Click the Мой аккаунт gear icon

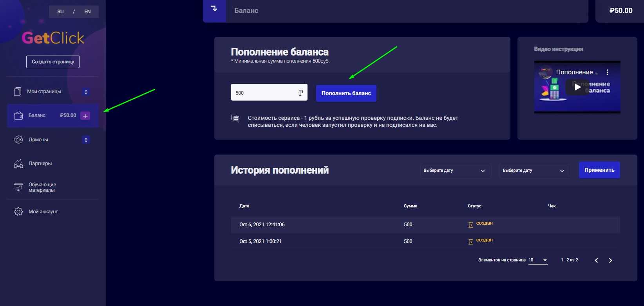click(x=18, y=212)
